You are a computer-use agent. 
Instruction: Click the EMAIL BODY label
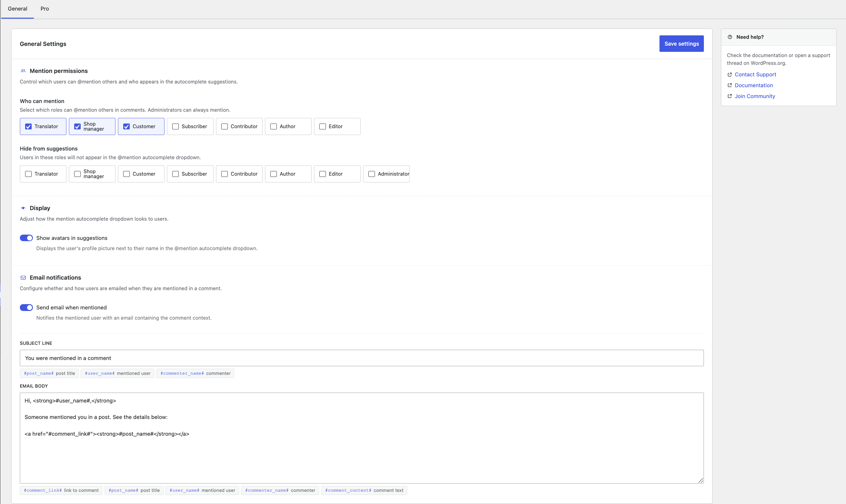click(34, 386)
